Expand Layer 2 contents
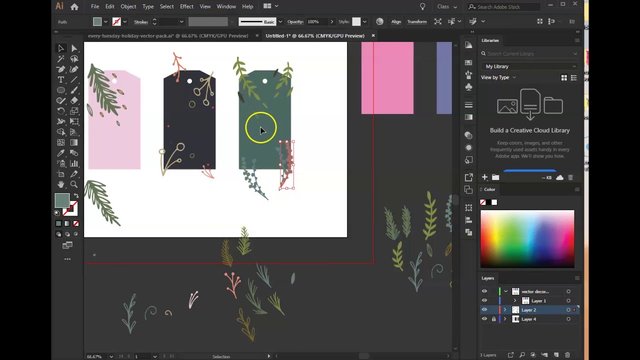640x360 pixels. (505, 310)
